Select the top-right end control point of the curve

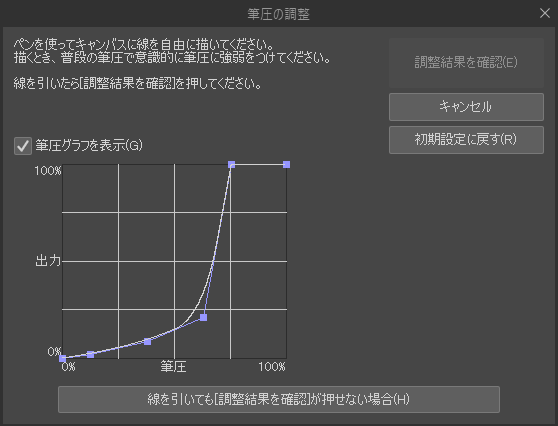click(286, 164)
